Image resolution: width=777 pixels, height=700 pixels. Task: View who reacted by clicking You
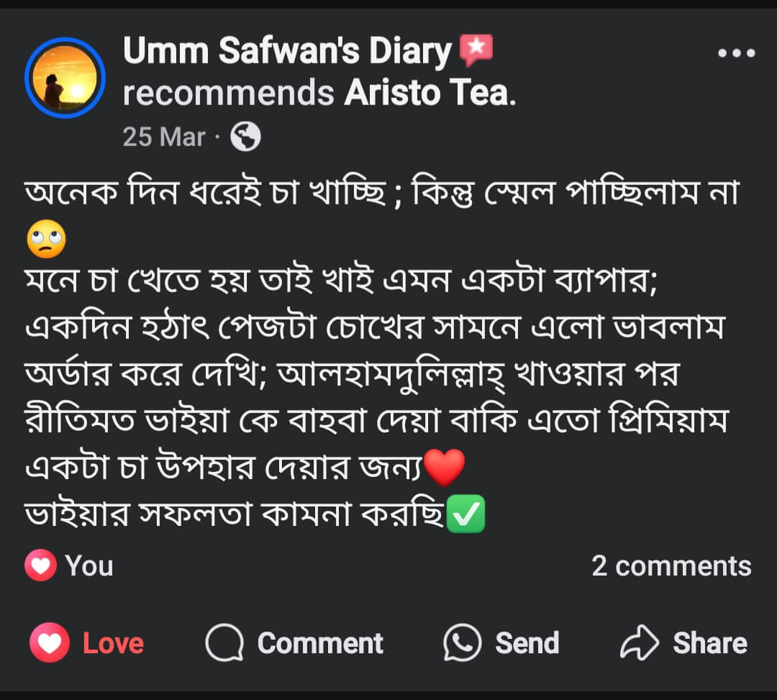pyautogui.click(x=89, y=566)
